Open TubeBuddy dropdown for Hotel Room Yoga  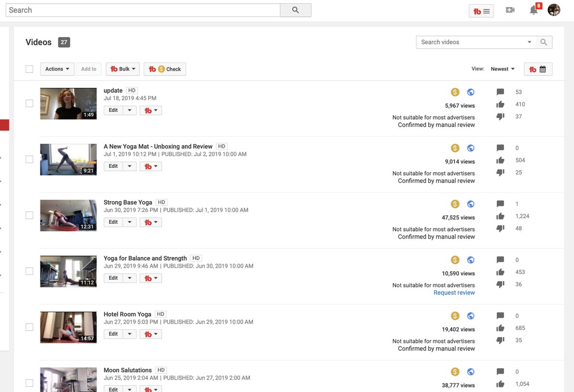tap(151, 334)
